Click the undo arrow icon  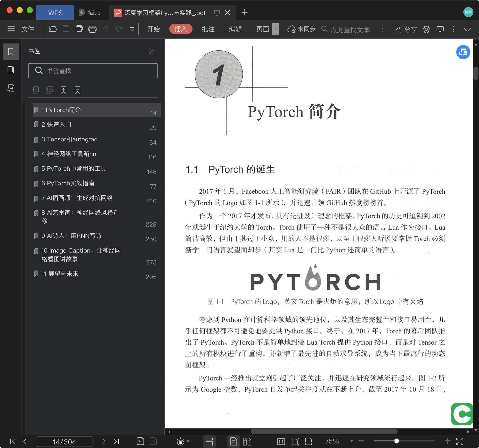click(x=106, y=29)
